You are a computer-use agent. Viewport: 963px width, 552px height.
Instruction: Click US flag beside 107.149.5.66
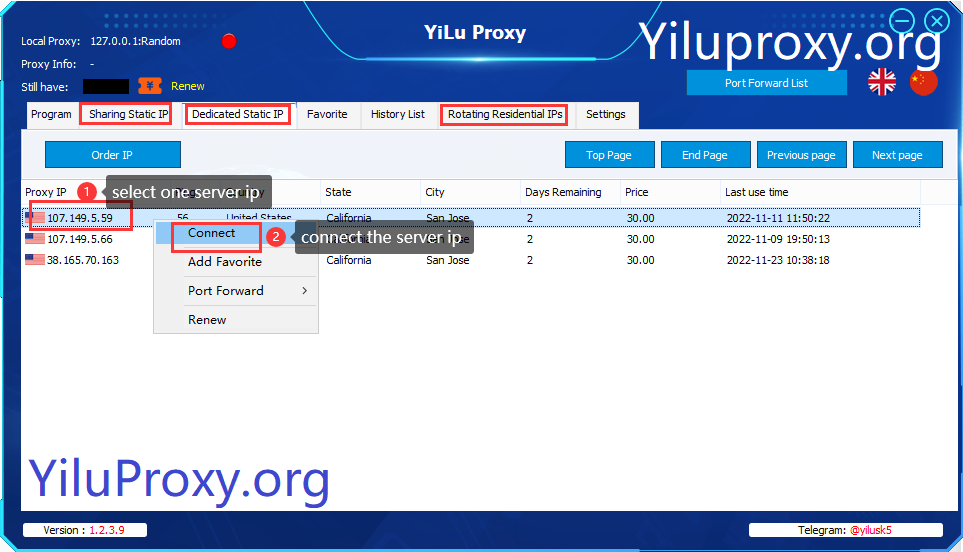35,239
